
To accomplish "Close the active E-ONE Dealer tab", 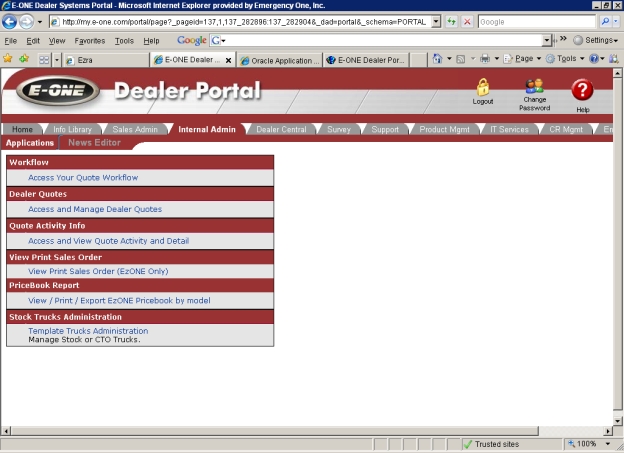I will coord(228,61).
